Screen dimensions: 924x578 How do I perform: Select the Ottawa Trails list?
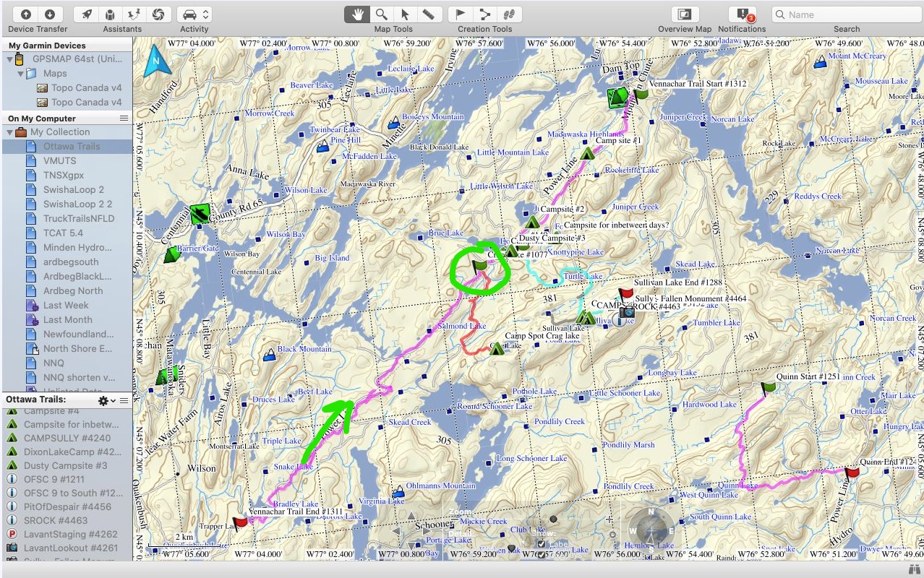click(x=67, y=146)
